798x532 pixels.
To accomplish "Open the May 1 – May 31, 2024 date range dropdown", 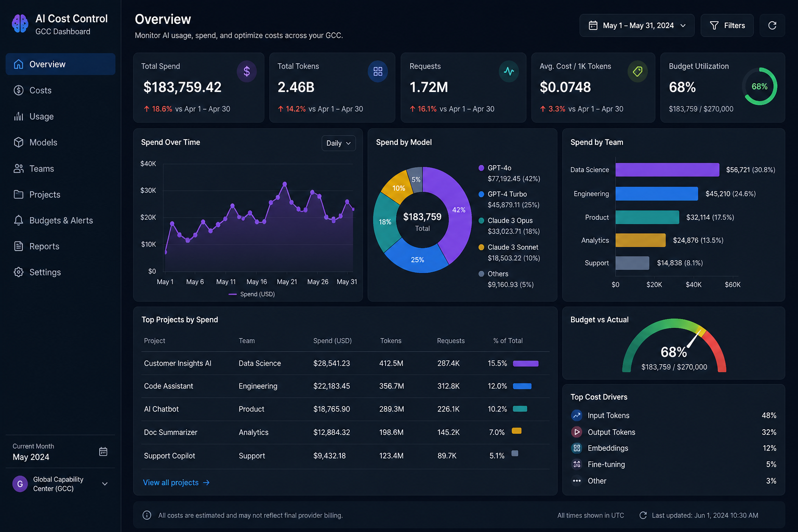I will [637, 25].
